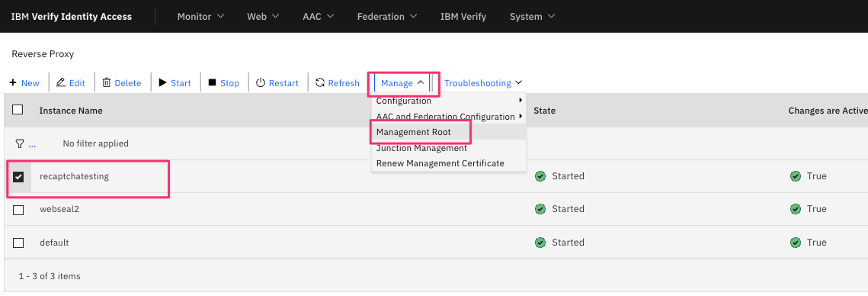Image resolution: width=868 pixels, height=296 pixels.
Task: Click the circular arrows Refresh icon
Action: pyautogui.click(x=320, y=82)
